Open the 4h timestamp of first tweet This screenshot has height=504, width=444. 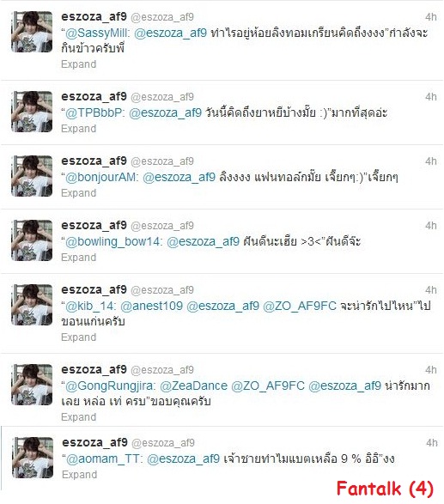[x=431, y=16]
